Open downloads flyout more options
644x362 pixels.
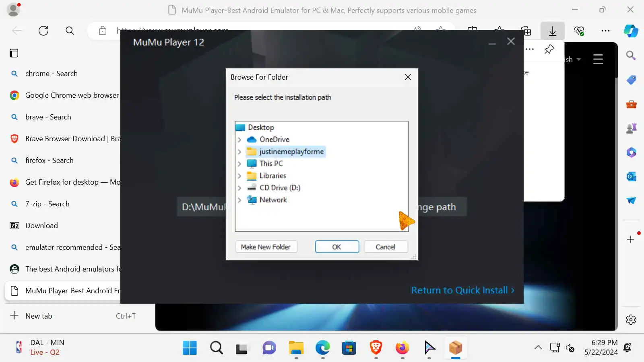(x=530, y=49)
